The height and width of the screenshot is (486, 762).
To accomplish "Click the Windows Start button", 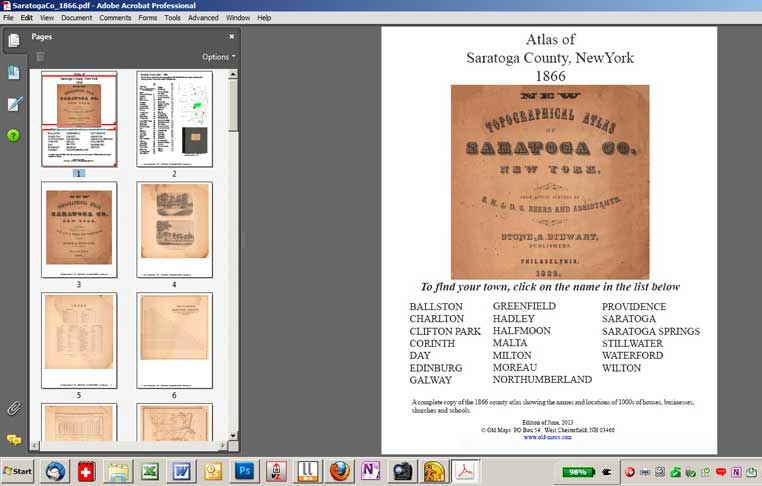I will tap(17, 471).
